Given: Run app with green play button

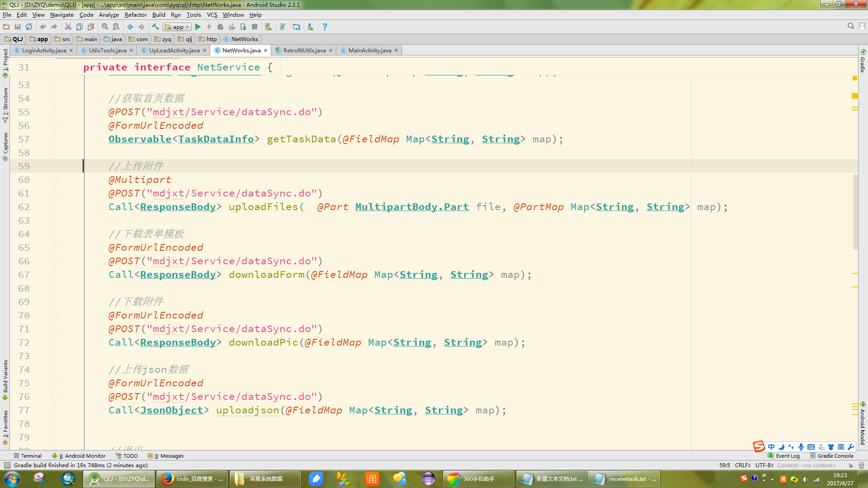Looking at the screenshot, I should click(x=198, y=27).
